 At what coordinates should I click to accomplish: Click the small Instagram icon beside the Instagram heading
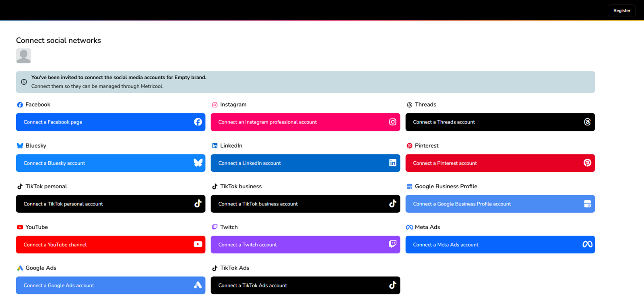[215, 105]
